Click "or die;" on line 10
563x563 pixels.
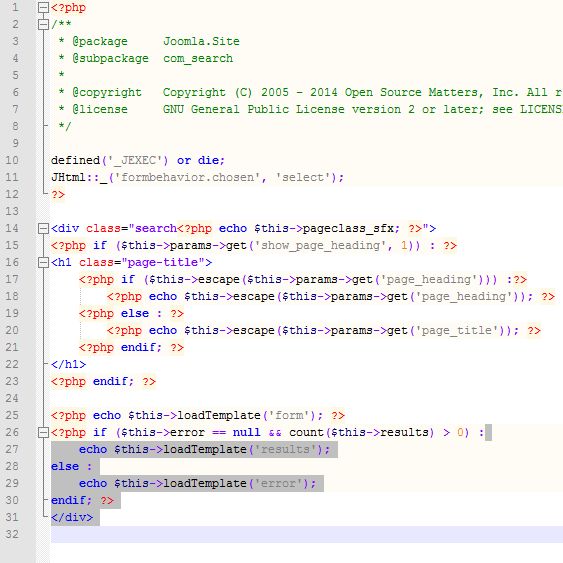click(201, 160)
